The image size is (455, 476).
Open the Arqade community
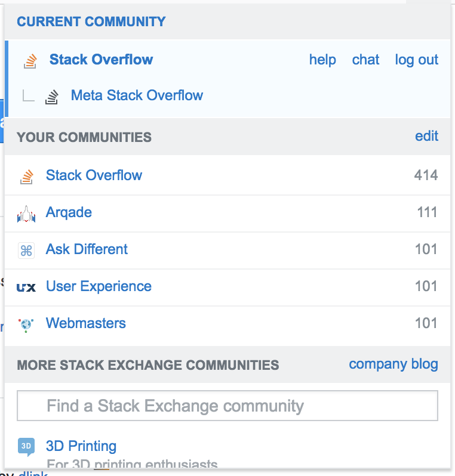click(69, 212)
